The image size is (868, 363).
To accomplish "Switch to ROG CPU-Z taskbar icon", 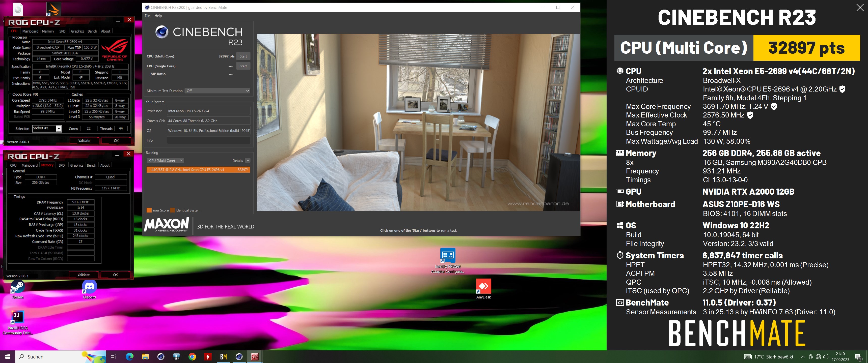I will 255,357.
